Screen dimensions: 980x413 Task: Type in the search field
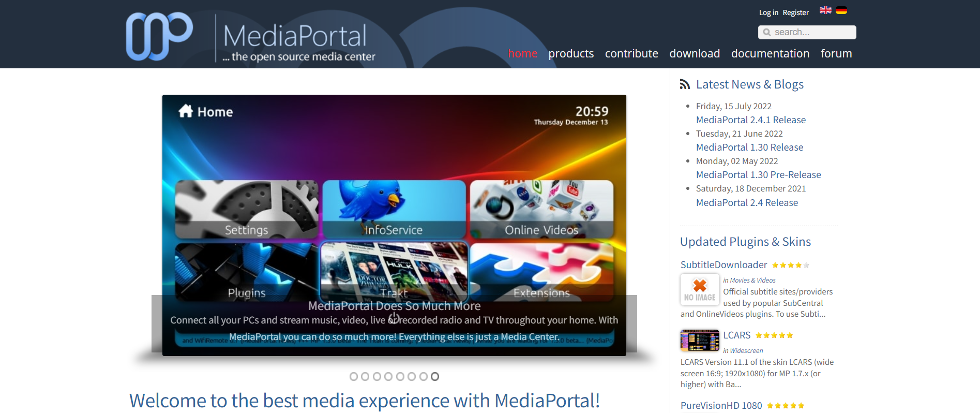pos(807,32)
